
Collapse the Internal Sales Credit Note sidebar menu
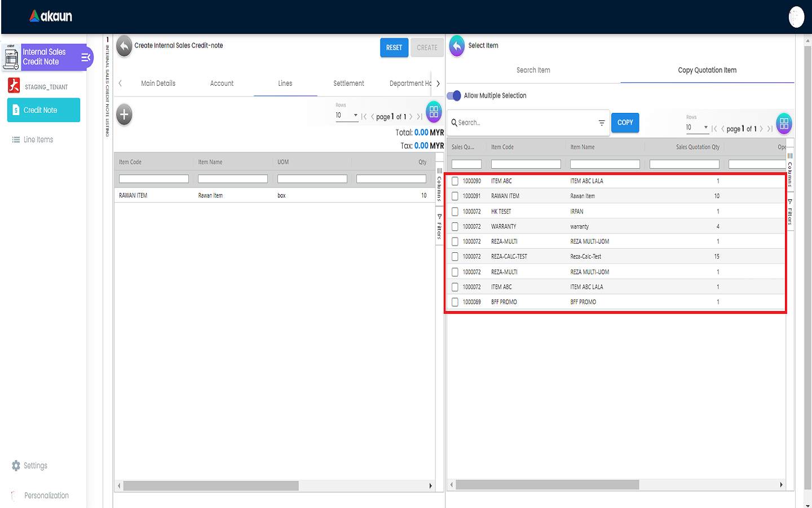[x=86, y=57]
